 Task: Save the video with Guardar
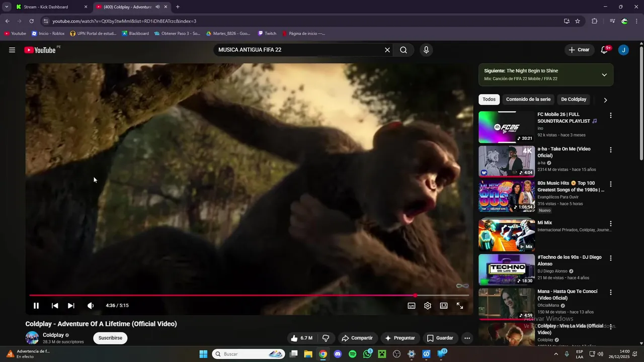[440, 338]
